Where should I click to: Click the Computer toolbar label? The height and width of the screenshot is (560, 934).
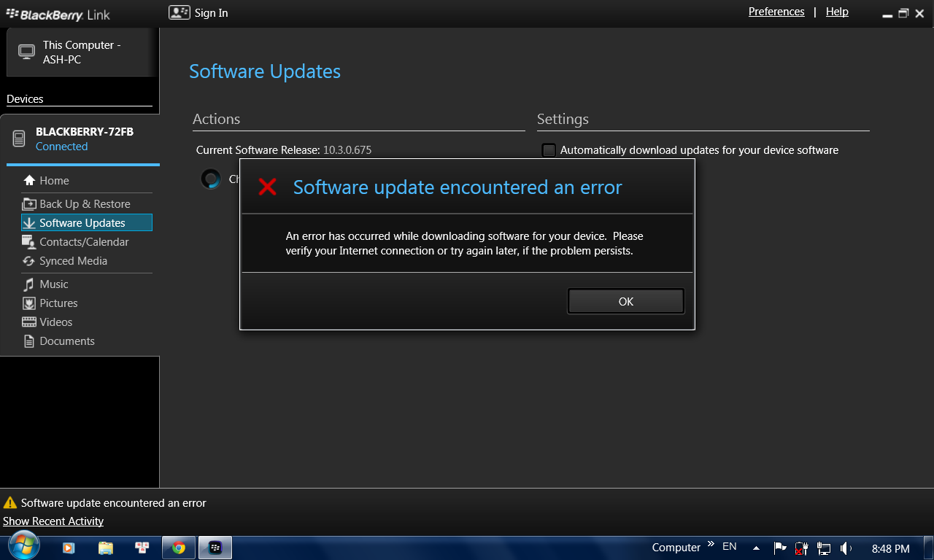[676, 548]
